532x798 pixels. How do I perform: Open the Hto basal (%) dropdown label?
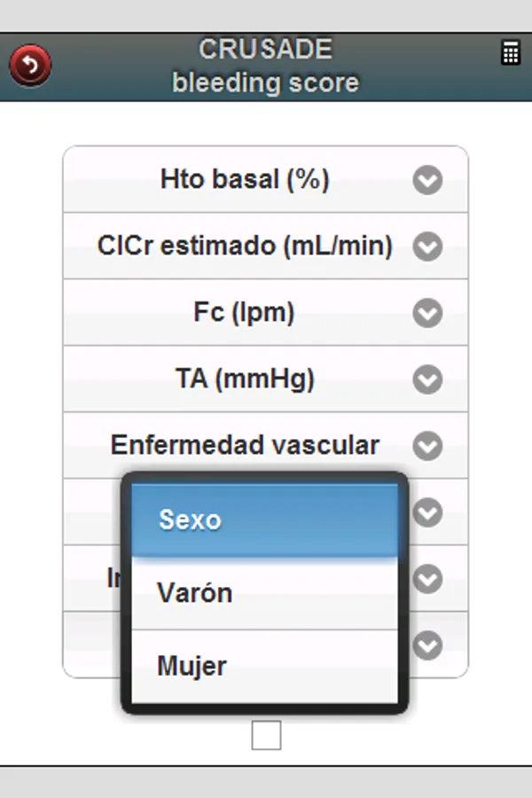click(245, 180)
